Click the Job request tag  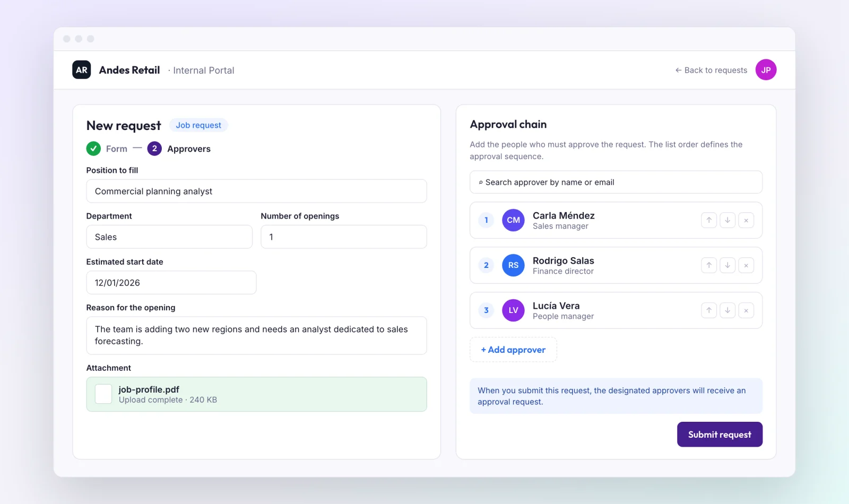[198, 125]
